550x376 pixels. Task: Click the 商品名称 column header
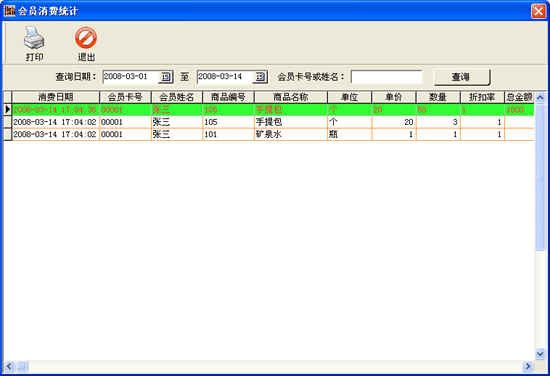click(x=291, y=97)
